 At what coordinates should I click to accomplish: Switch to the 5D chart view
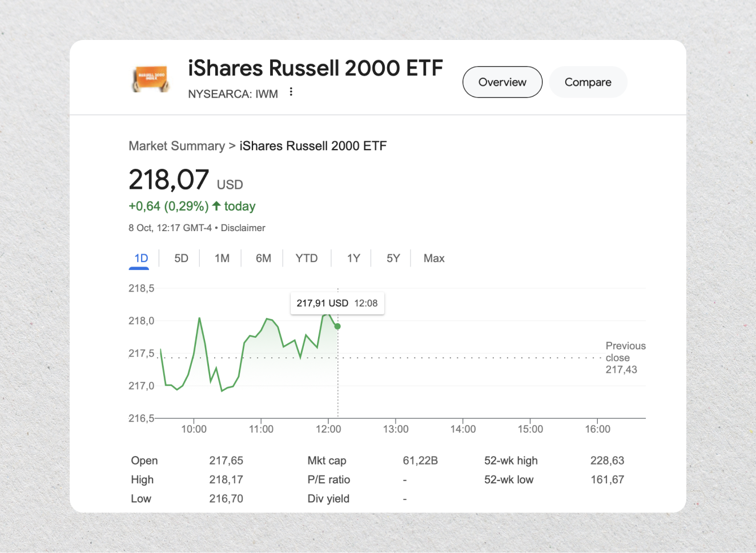pos(180,258)
